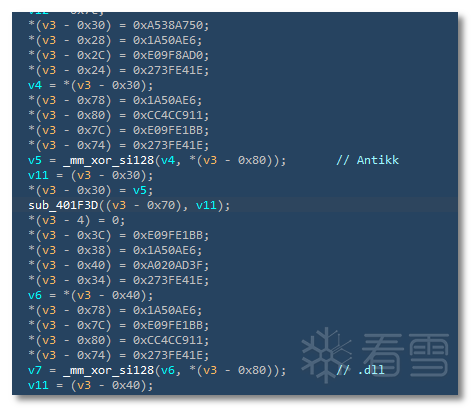
Task: Click the v7 variable being assigned _mm_xor_si128
Action: [x=35, y=370]
